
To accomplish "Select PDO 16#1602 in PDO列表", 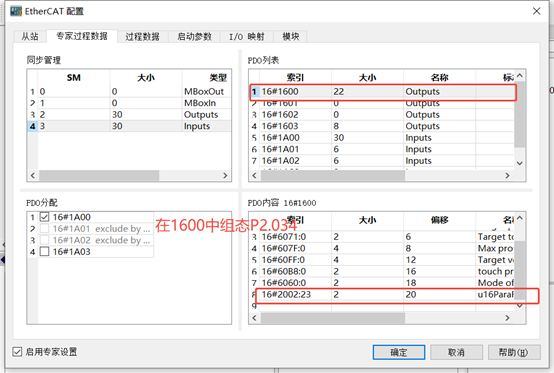I will pyautogui.click(x=382, y=114).
